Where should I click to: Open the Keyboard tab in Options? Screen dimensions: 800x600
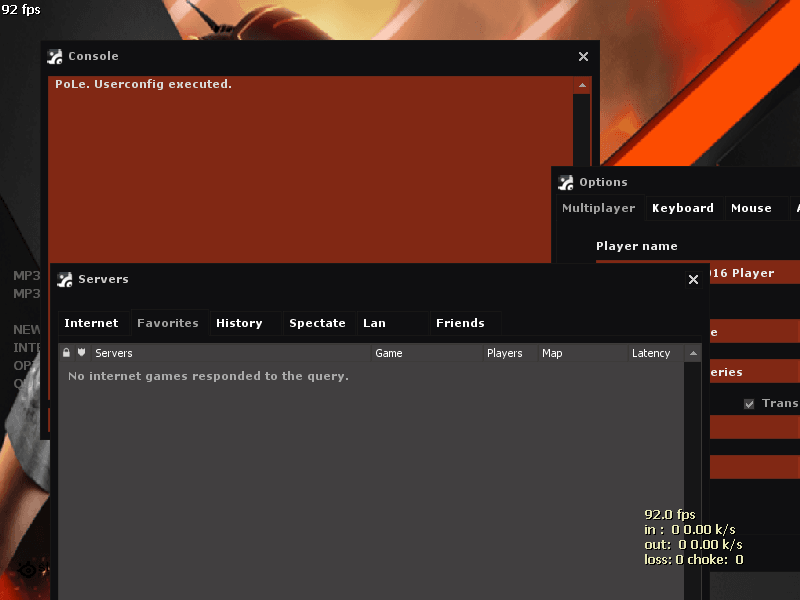click(x=682, y=208)
